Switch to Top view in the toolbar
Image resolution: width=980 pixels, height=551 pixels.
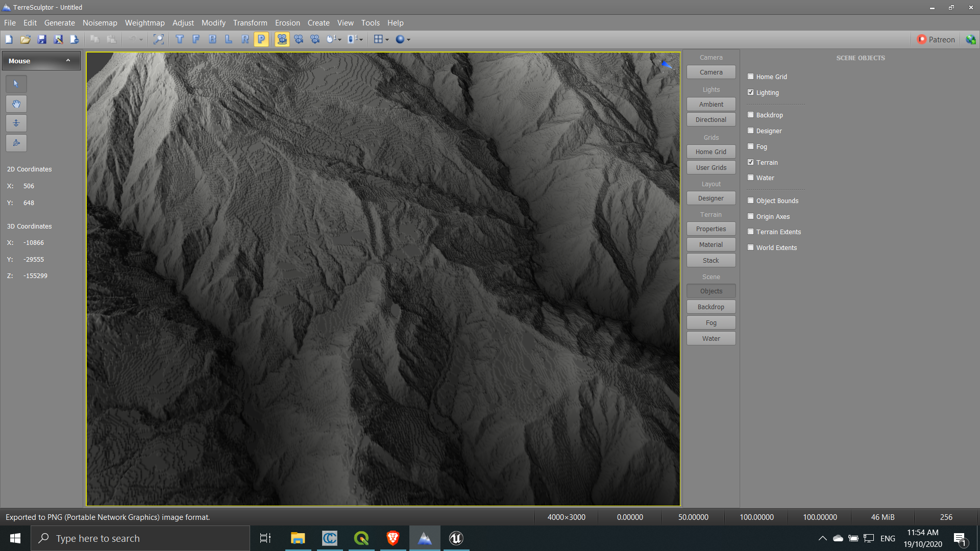pos(180,39)
